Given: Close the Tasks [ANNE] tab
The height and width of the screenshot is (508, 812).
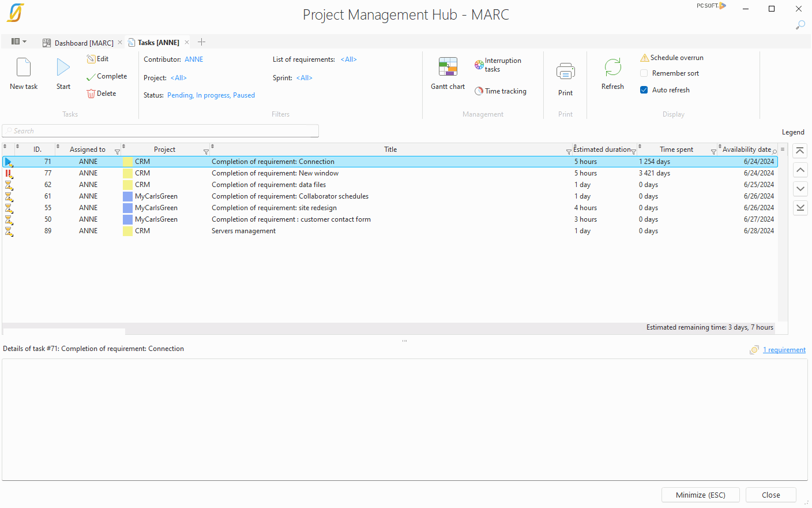Looking at the screenshot, I should pos(187,42).
